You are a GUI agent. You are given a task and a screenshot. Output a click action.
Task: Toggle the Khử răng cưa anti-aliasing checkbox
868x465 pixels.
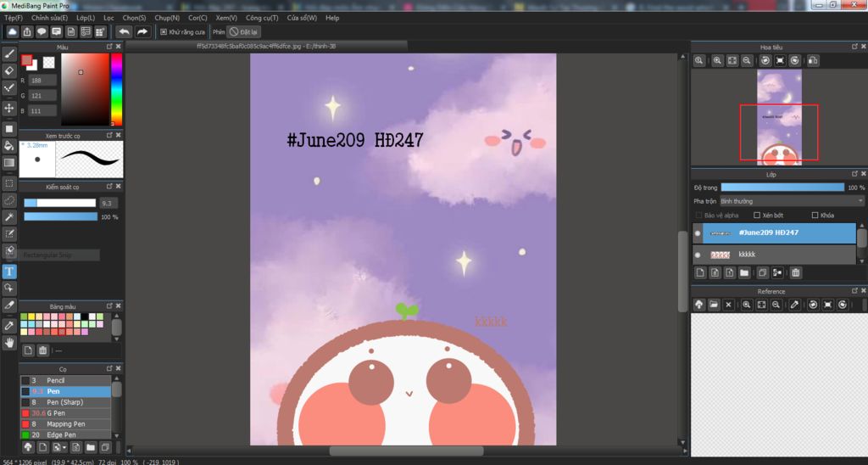tap(164, 32)
